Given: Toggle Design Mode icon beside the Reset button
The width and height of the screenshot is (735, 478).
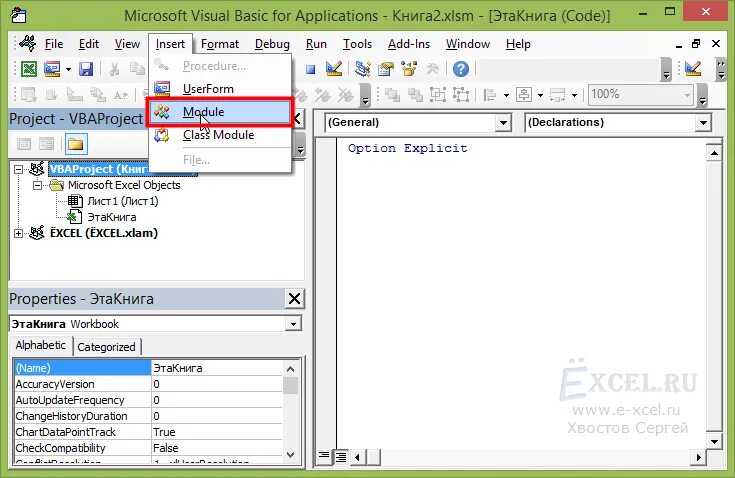Looking at the screenshot, I should 334,69.
